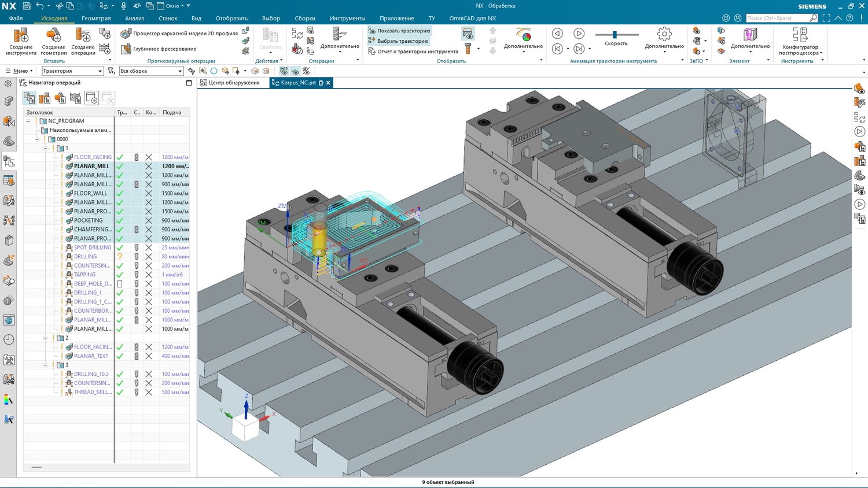868x488 pixels.
Task: Click the Скорость animation speed slider
Action: 615,35
